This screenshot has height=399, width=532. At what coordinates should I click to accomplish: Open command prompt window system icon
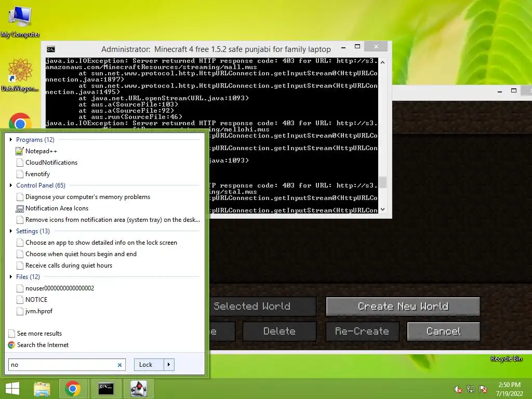tap(51, 49)
